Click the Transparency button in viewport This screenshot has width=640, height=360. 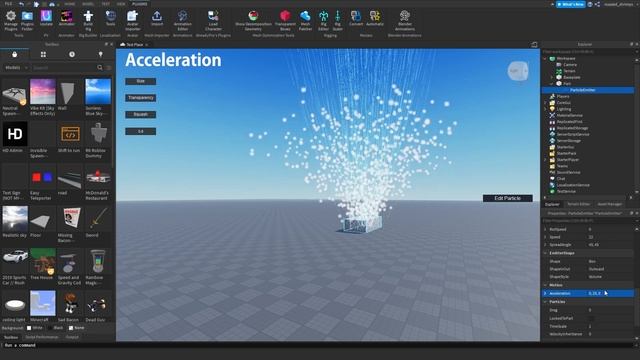(x=140, y=98)
